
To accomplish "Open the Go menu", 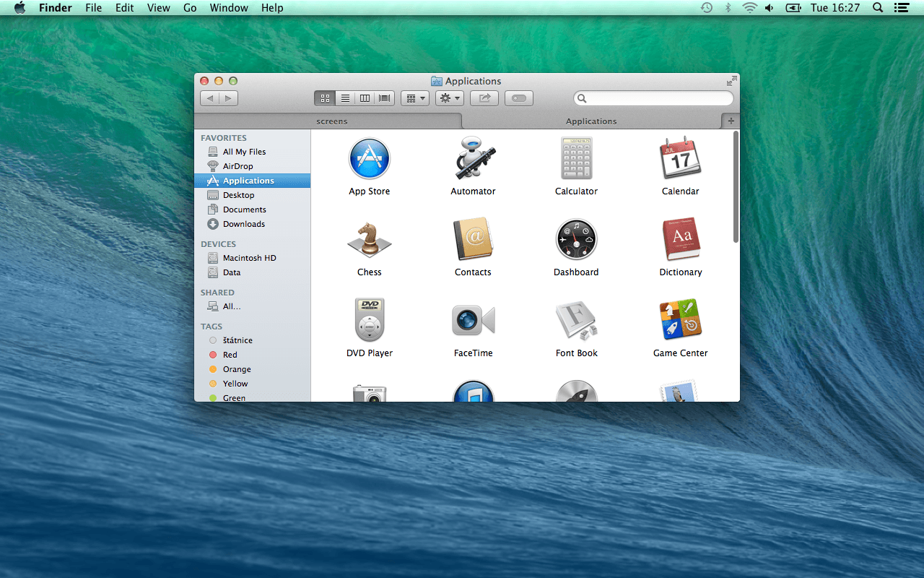I will 190,8.
